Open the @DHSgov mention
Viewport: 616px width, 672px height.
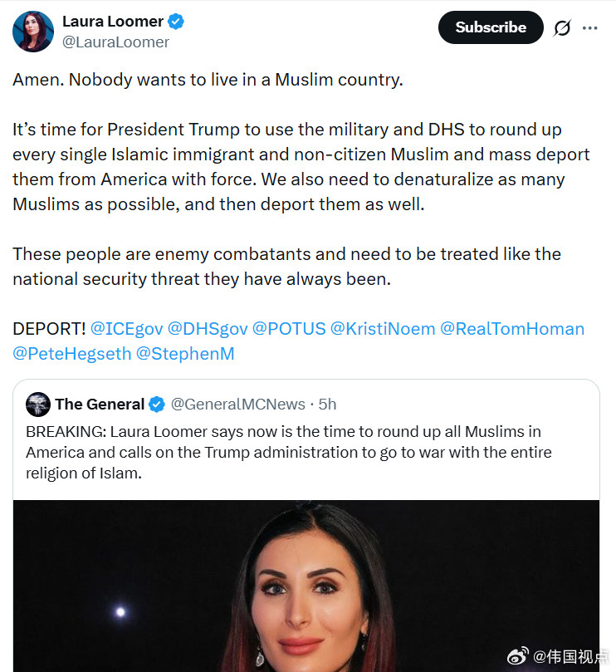click(x=208, y=329)
